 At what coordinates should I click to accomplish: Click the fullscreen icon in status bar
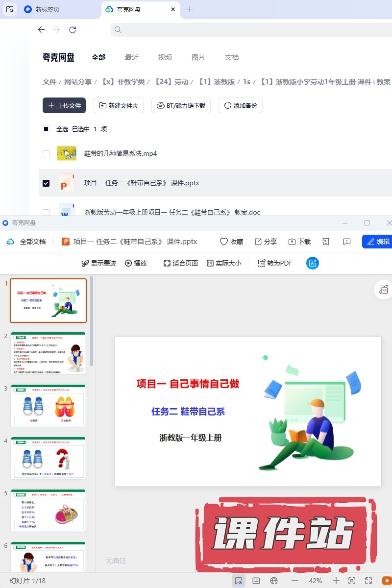(368, 581)
